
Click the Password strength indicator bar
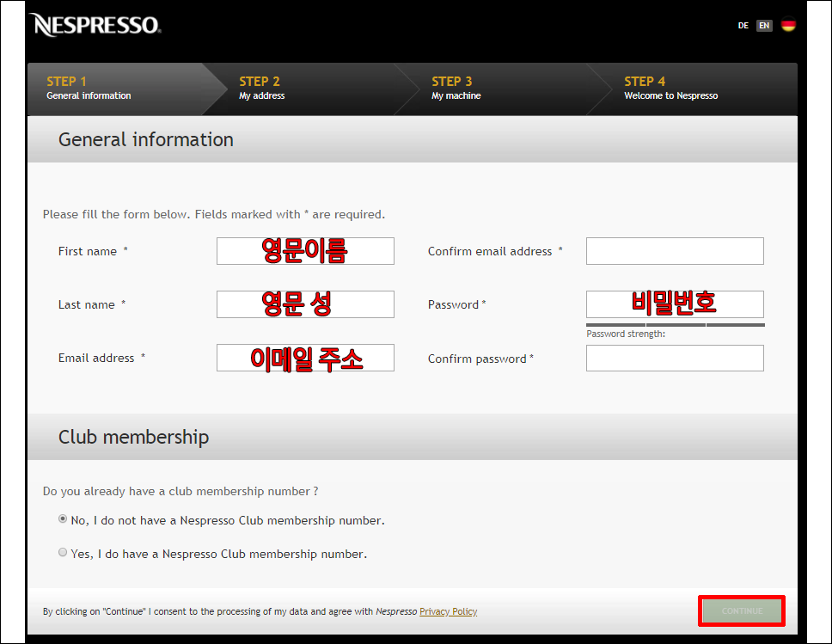(675, 325)
